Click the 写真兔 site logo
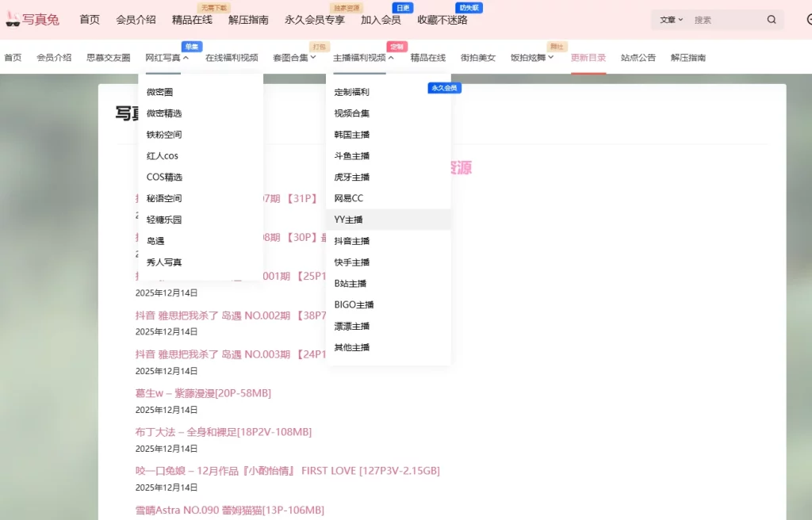The image size is (812, 520). tap(33, 20)
